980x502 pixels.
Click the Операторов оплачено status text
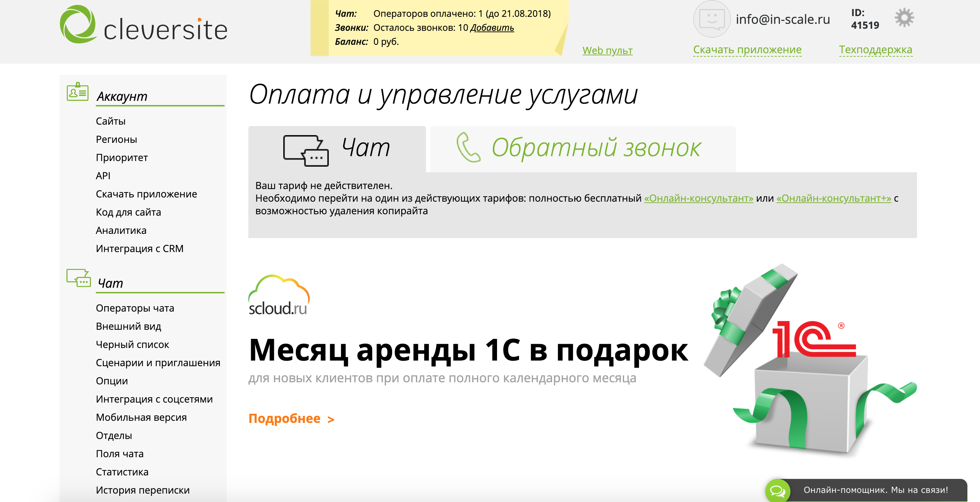[462, 14]
